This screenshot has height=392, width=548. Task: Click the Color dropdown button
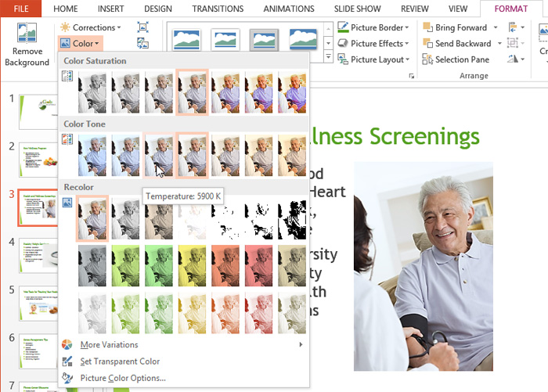click(x=81, y=43)
